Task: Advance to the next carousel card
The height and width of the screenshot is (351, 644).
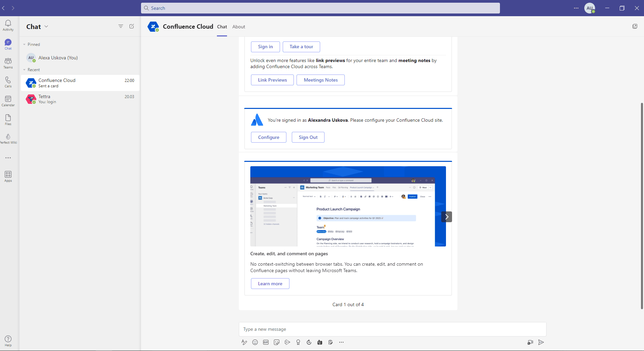Action: coord(447,217)
